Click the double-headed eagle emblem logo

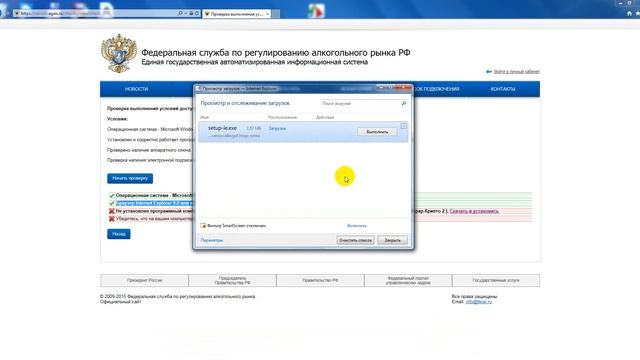pyautogui.click(x=119, y=53)
